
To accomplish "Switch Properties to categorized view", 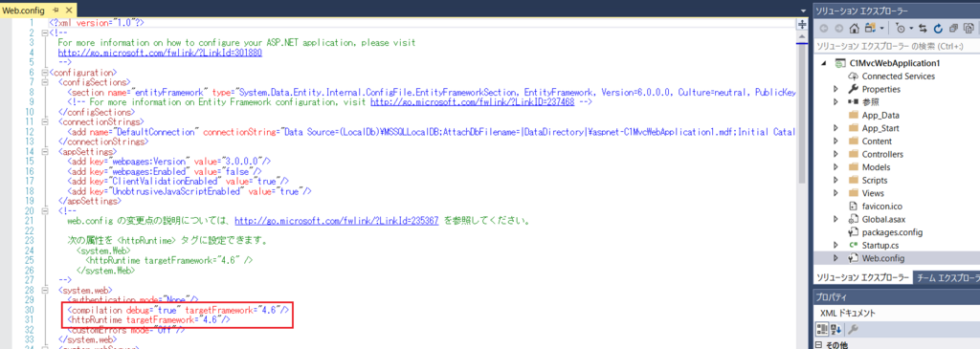I will [x=822, y=329].
